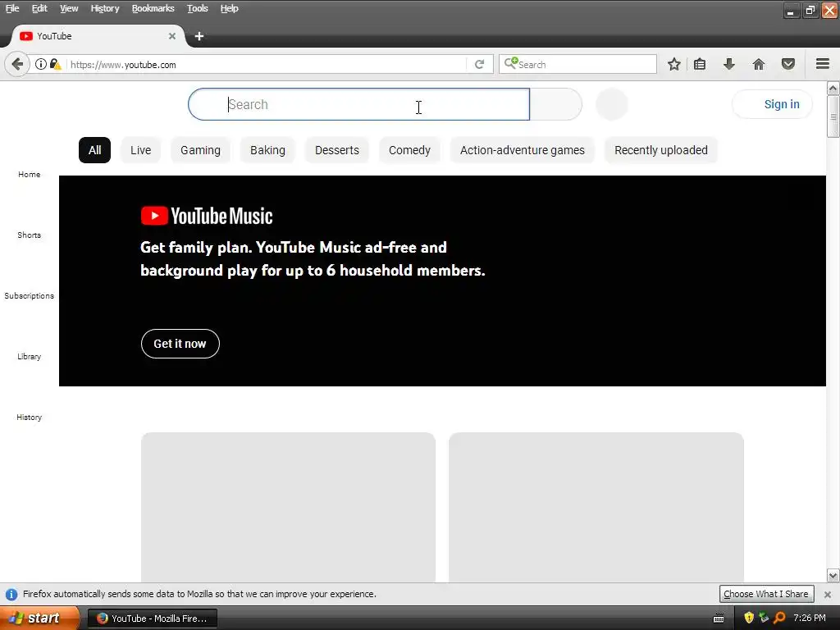Go to the Firefox Home icon

coord(759,64)
